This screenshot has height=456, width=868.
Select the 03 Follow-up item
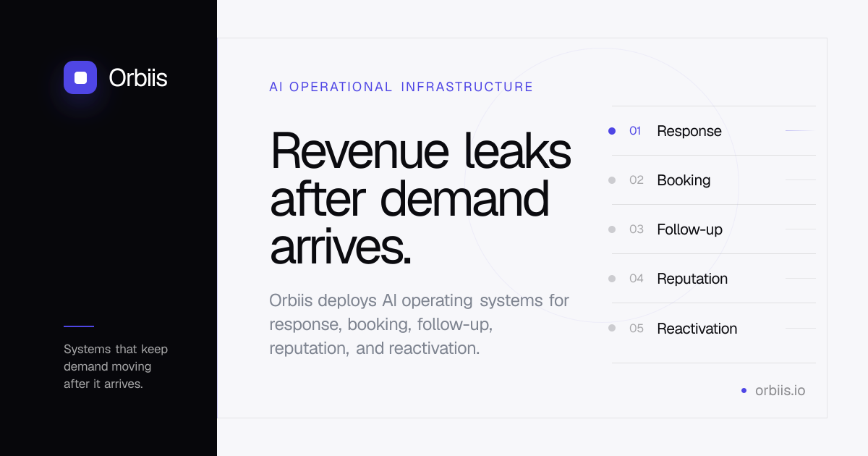pos(713,229)
